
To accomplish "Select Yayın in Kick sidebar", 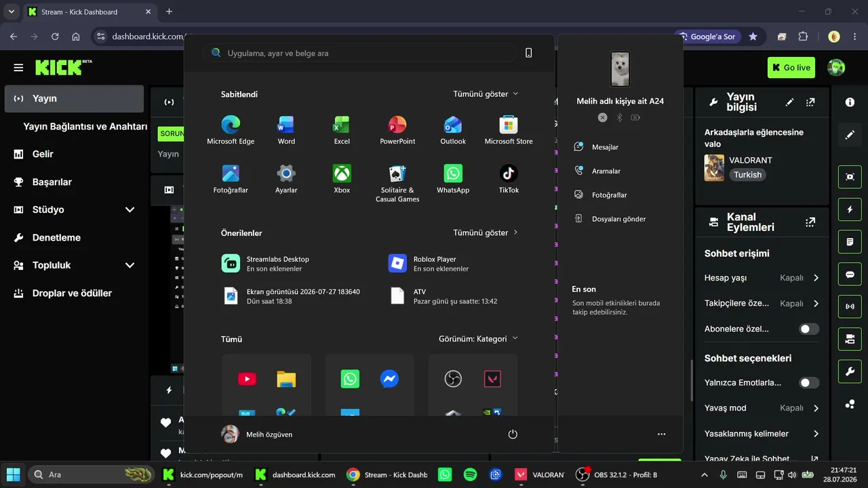I will pos(74,98).
